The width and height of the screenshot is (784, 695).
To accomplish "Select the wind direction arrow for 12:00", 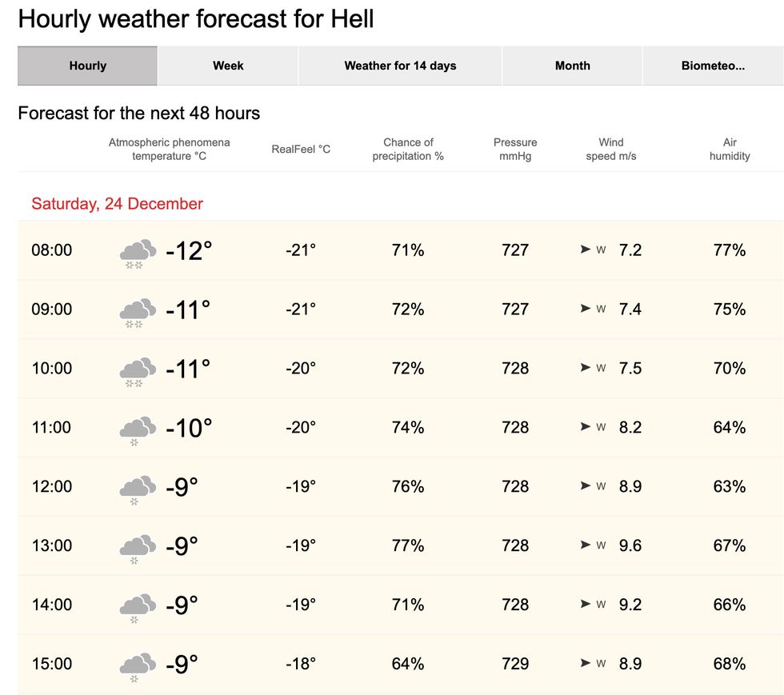I will [x=586, y=486].
